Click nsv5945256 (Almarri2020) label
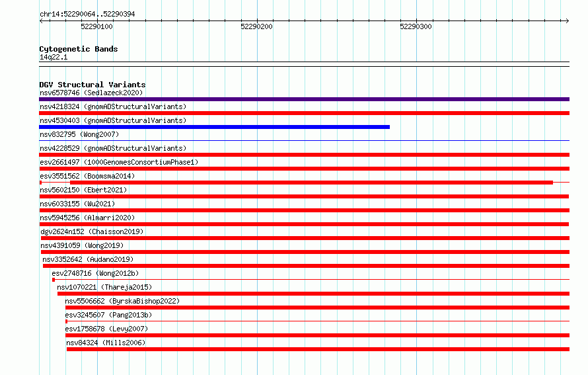The height and width of the screenshot is (375, 588). (x=87, y=218)
